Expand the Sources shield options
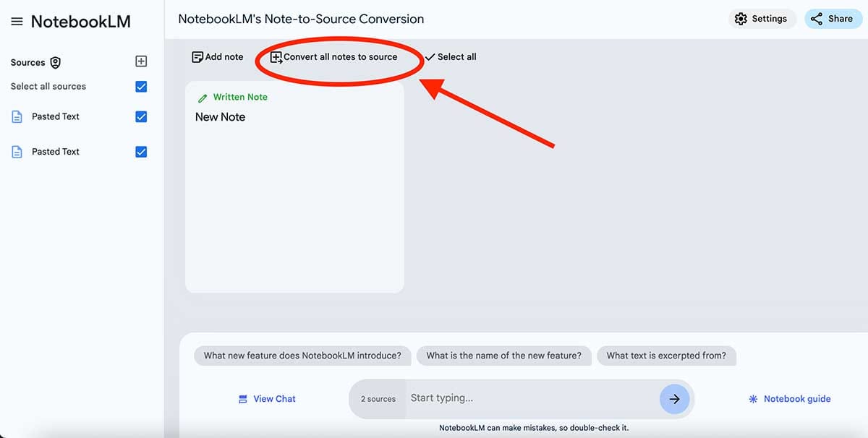The height and width of the screenshot is (438, 868). tap(56, 62)
